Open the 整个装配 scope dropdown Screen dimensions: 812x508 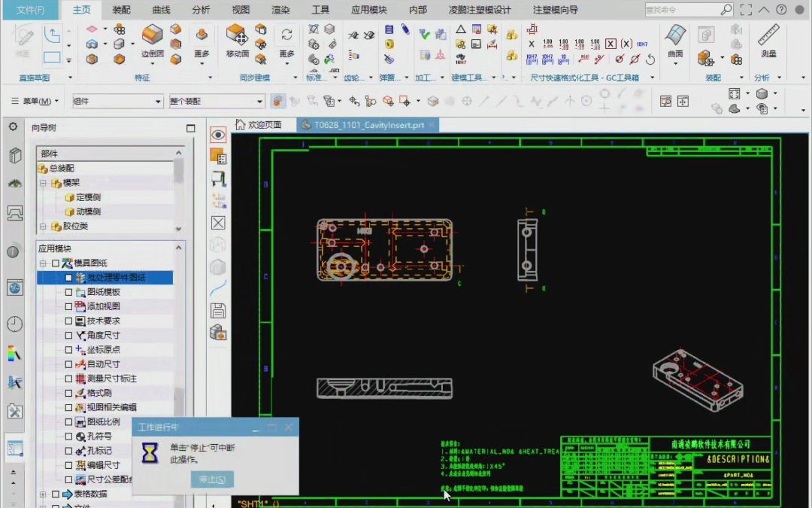click(217, 101)
